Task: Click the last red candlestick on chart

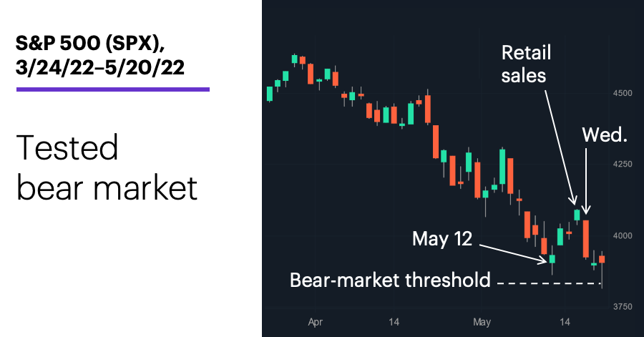Action: click(602, 259)
